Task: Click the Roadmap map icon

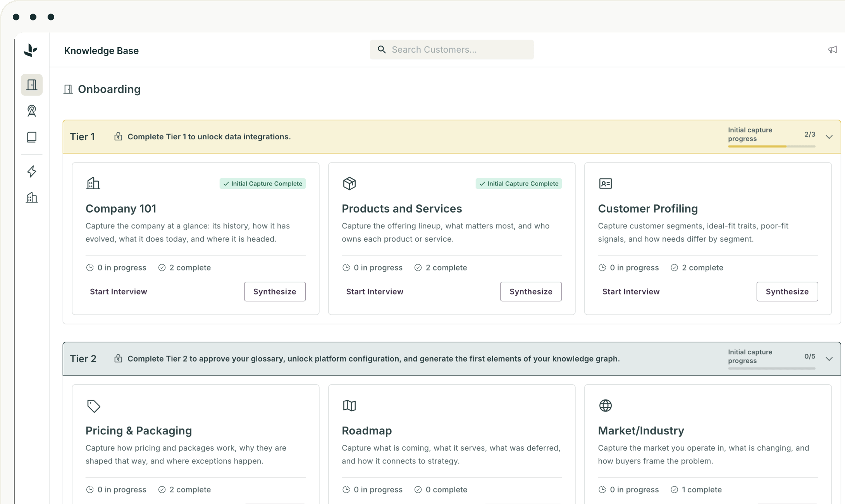Action: 349,406
